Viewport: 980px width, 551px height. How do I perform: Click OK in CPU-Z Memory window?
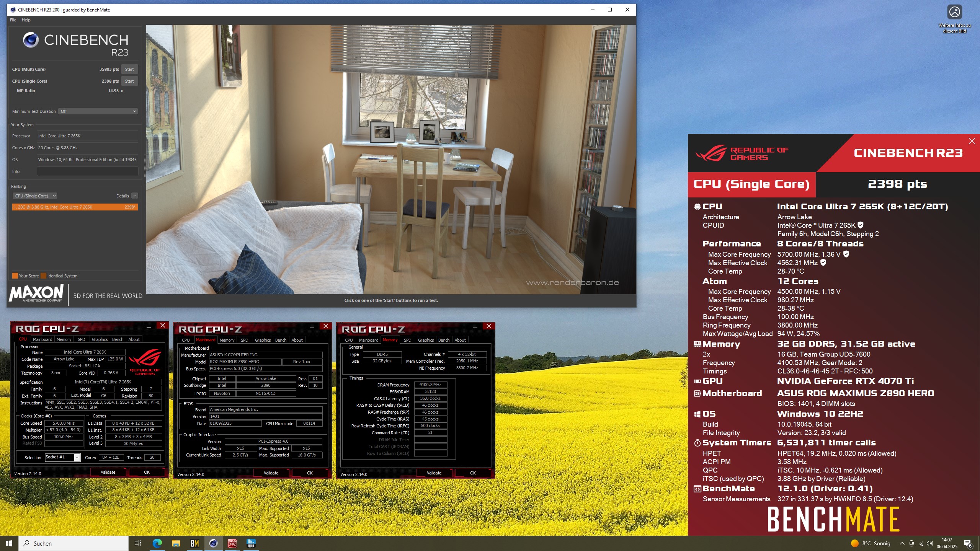tap(473, 473)
